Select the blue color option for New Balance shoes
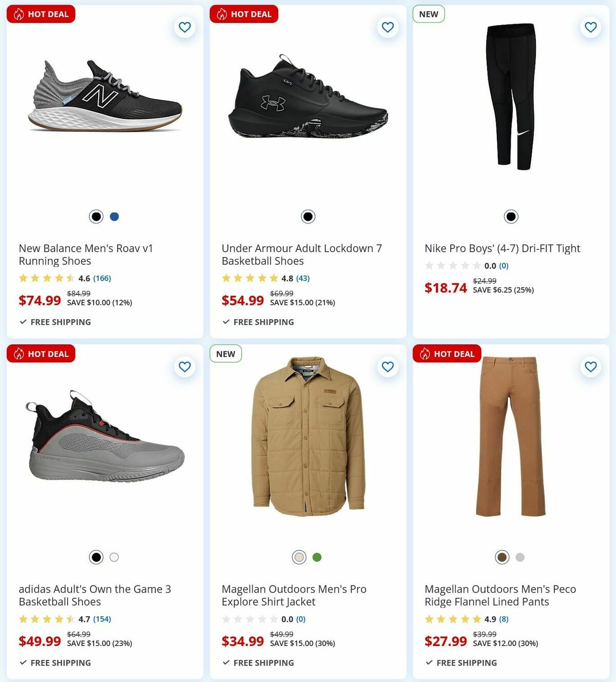This screenshot has height=682, width=616. pos(114,217)
